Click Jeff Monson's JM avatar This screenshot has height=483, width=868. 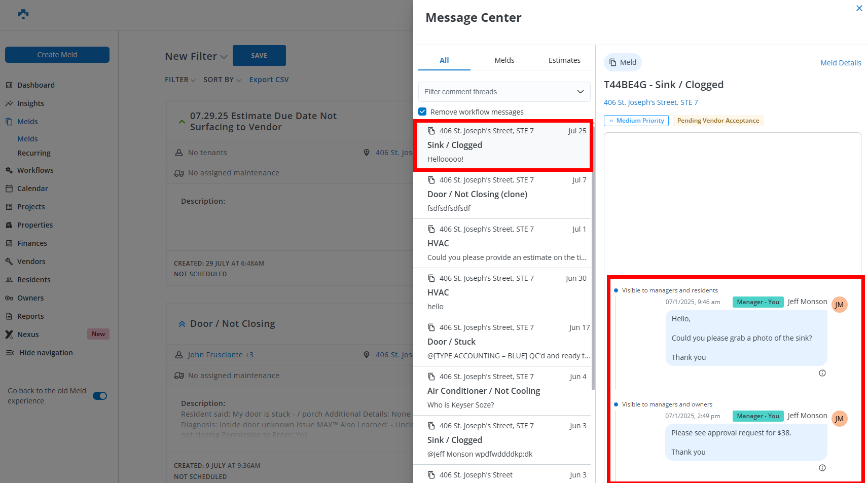839,305
